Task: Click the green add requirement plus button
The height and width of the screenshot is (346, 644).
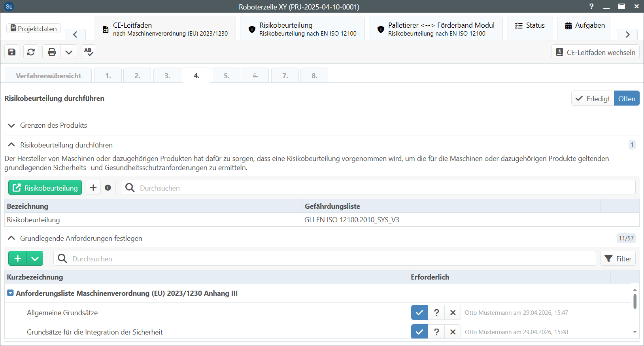Action: coord(18,259)
